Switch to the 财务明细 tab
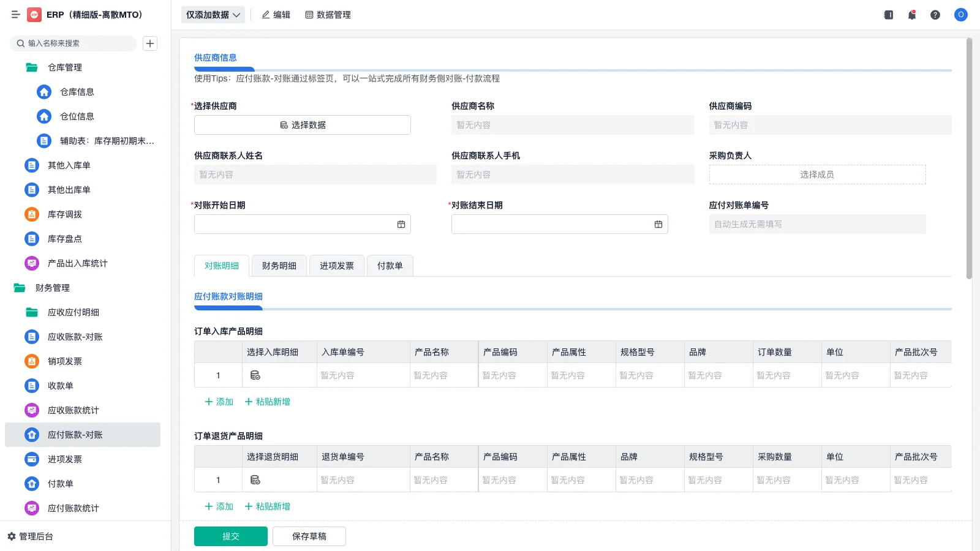Screen dimensions: 980x551 point(279,265)
